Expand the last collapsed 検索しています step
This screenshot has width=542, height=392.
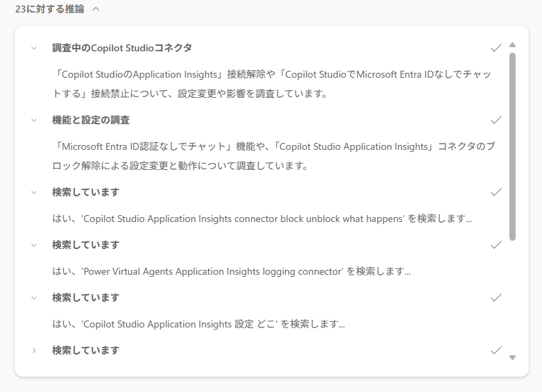(34, 350)
